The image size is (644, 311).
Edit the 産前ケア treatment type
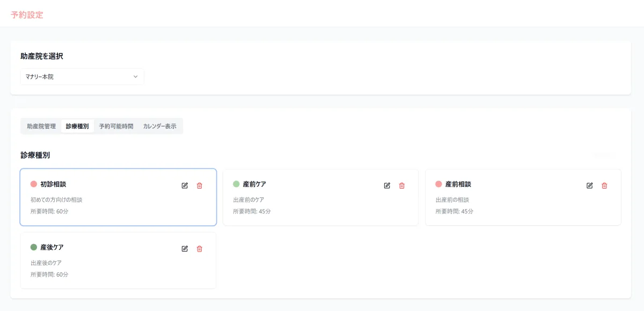(387, 186)
